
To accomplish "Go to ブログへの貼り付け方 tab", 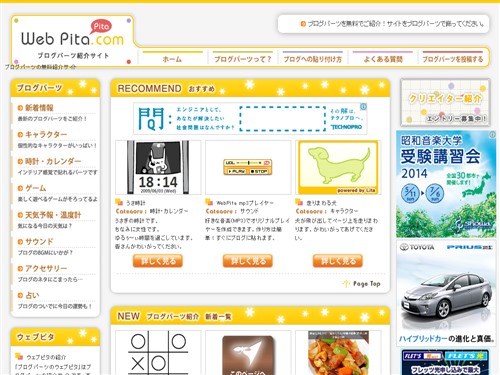I will tap(313, 59).
